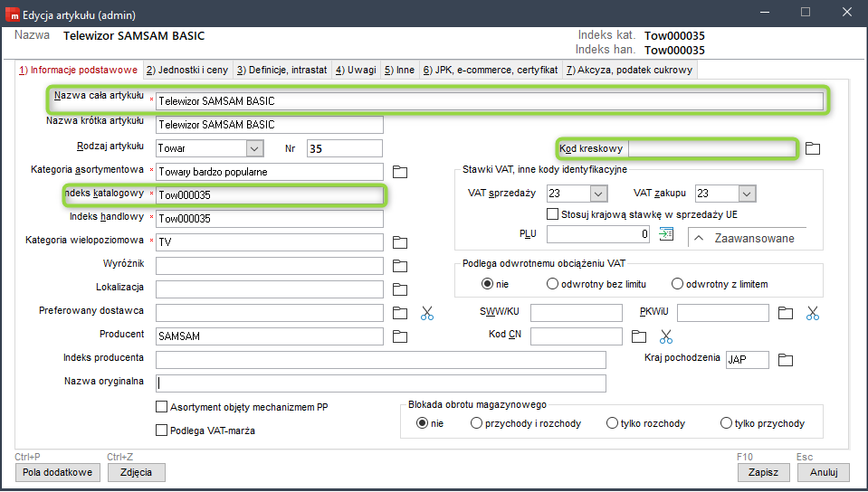Click Zdjęcia button
This screenshot has height=492, width=868.
tap(136, 473)
